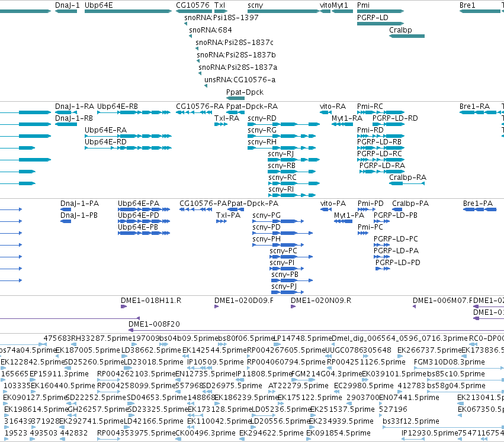
Task: Click the Txl gene label
Action: (x=220, y=5)
